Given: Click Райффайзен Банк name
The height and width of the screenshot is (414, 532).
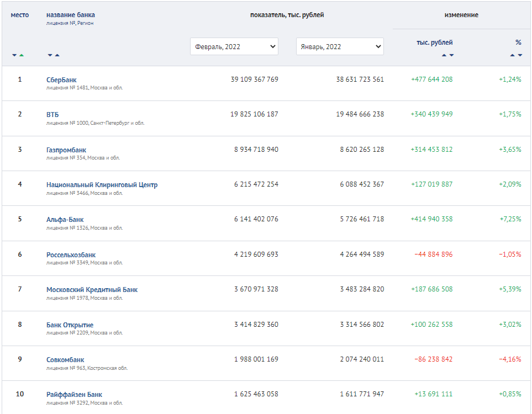Looking at the screenshot, I should click(74, 395).
